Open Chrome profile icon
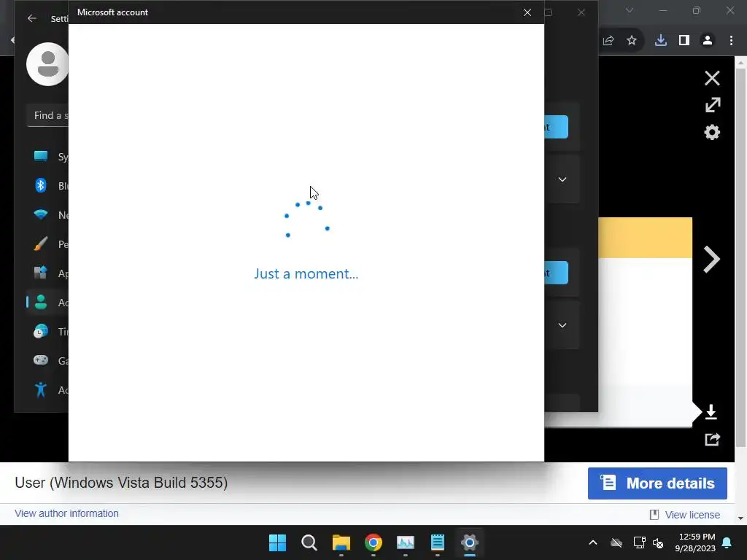Screen dimensions: 747x560 708,41
